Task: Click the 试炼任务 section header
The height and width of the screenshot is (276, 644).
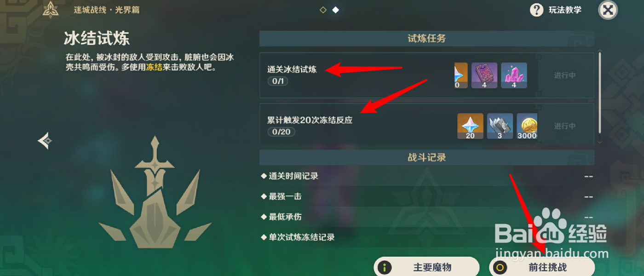Action: pyautogui.click(x=427, y=39)
